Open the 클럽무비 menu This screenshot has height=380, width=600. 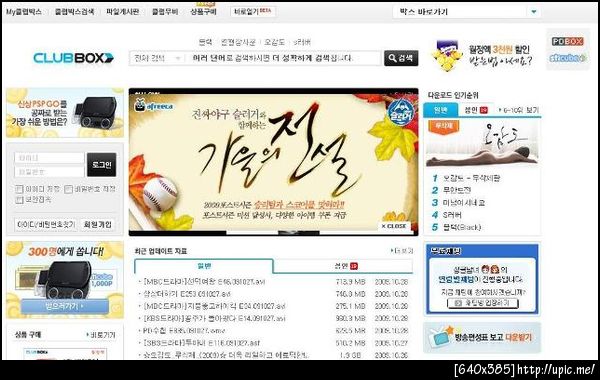point(165,12)
